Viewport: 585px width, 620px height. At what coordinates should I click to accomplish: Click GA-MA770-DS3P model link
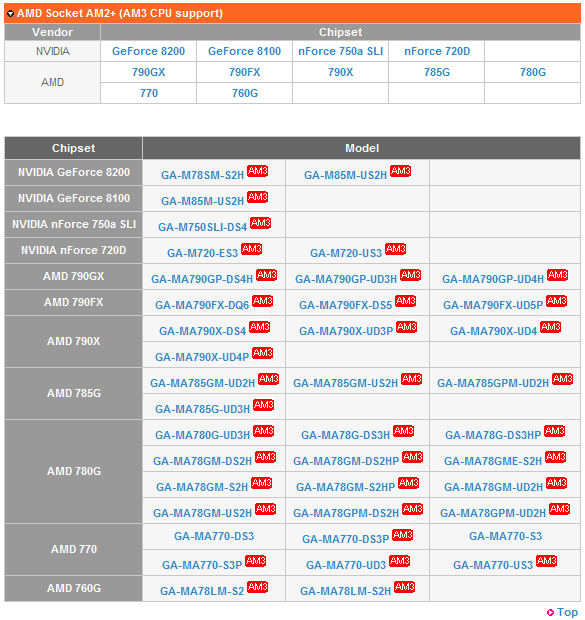tap(346, 539)
